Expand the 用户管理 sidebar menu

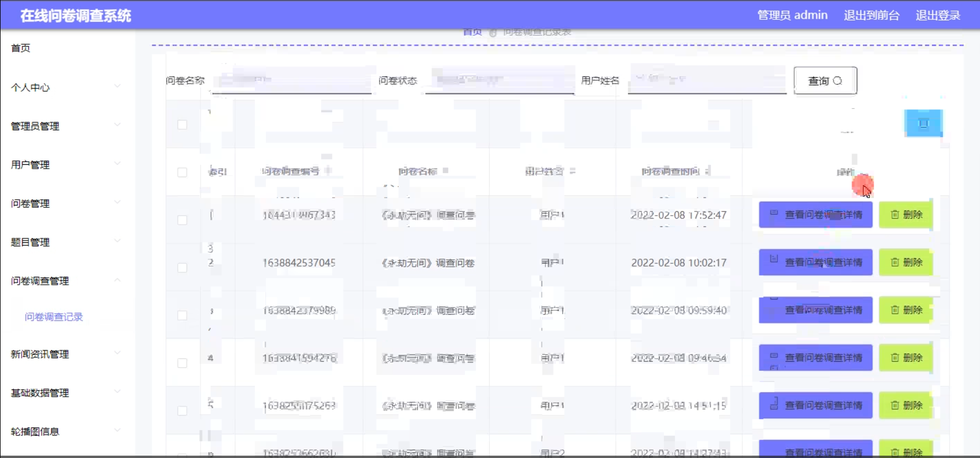pos(67,165)
